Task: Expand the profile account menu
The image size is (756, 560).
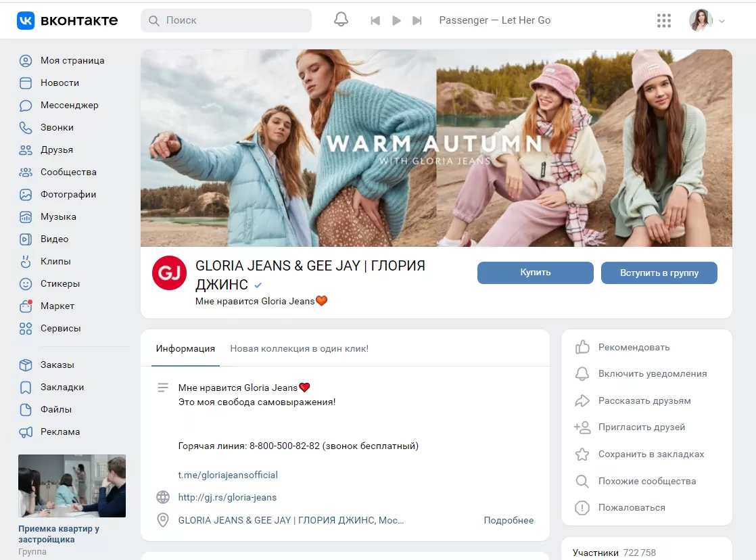Action: pos(707,20)
